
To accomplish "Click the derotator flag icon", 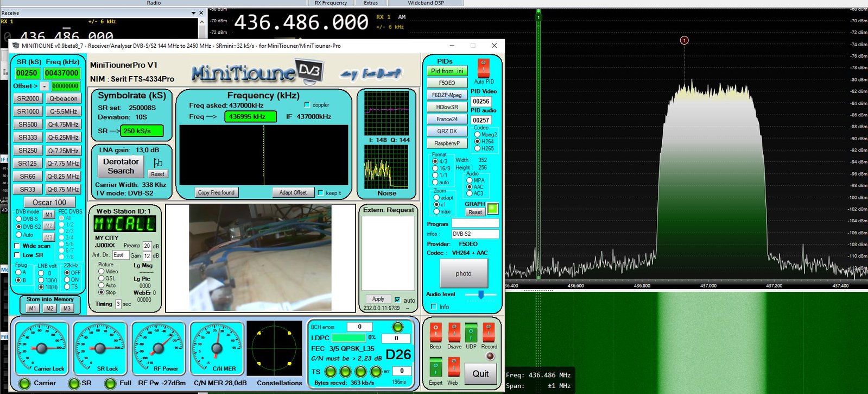I will pos(158,163).
